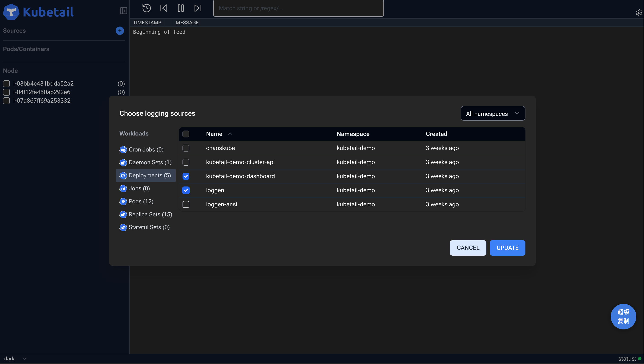This screenshot has height=364, width=644.
Task: Click the CANCEL button
Action: (468, 248)
